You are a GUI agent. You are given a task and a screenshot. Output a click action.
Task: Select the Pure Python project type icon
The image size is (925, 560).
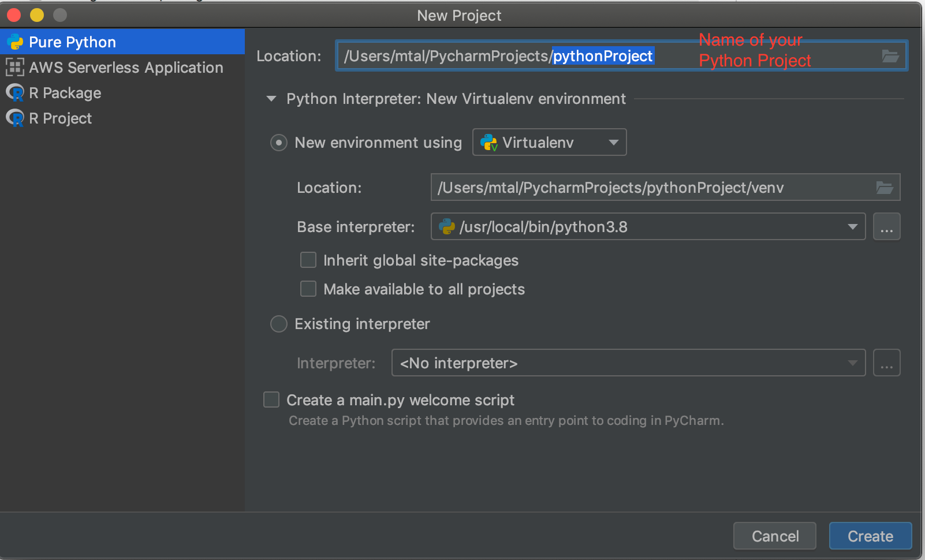click(14, 41)
